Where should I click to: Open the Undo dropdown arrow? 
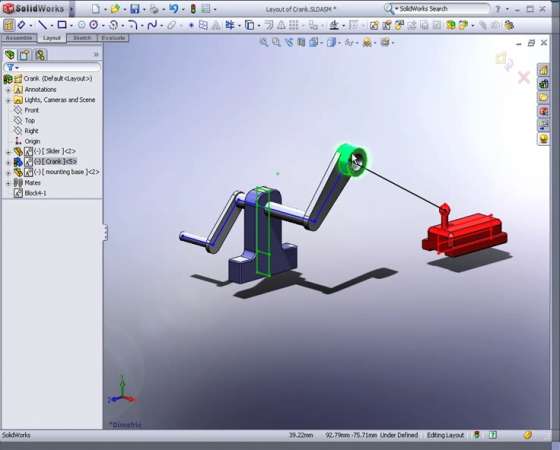coord(183,9)
